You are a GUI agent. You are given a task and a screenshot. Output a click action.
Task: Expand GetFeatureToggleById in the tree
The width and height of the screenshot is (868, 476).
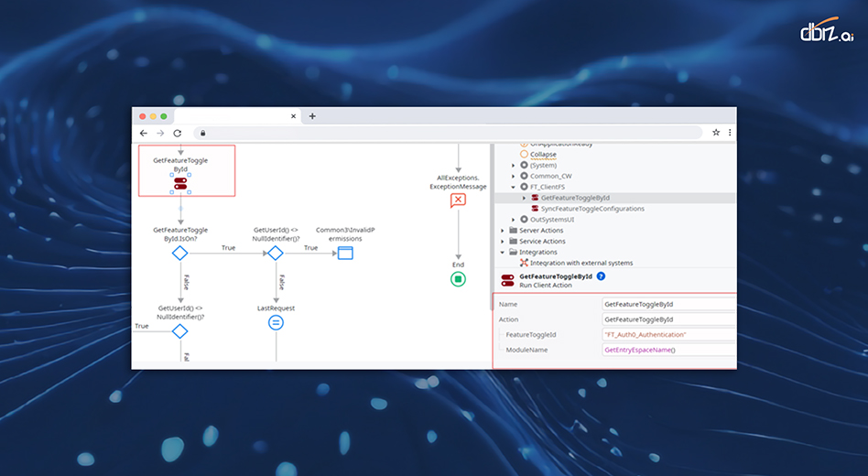525,198
